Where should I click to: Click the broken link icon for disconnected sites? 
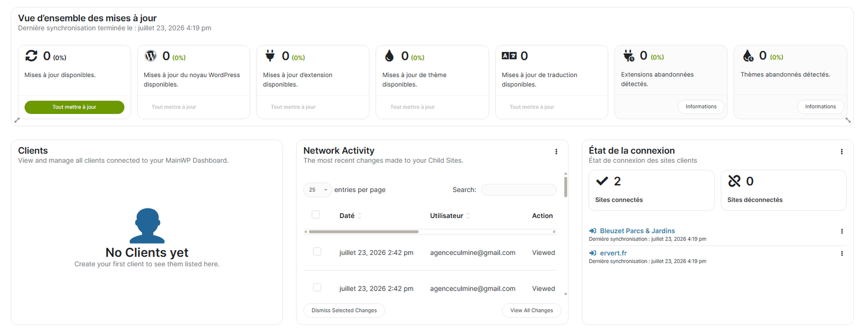[x=734, y=181]
